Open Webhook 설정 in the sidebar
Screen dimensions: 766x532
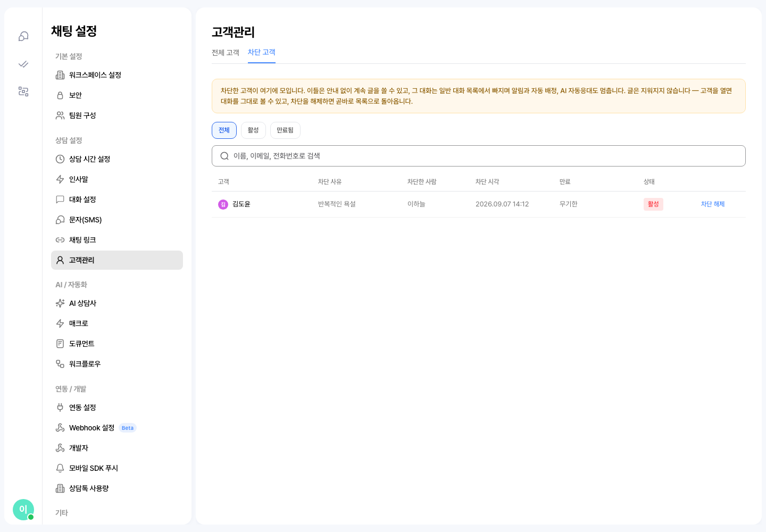click(117, 428)
